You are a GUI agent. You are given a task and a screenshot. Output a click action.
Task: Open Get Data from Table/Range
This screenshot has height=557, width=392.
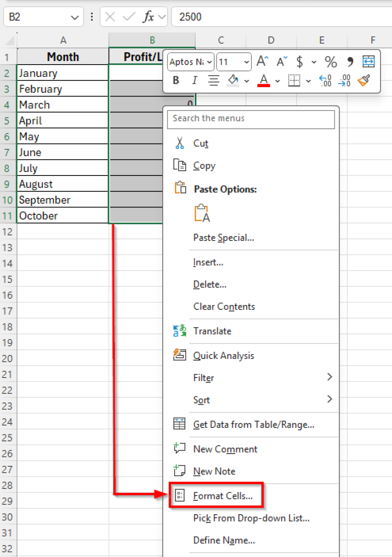254,424
